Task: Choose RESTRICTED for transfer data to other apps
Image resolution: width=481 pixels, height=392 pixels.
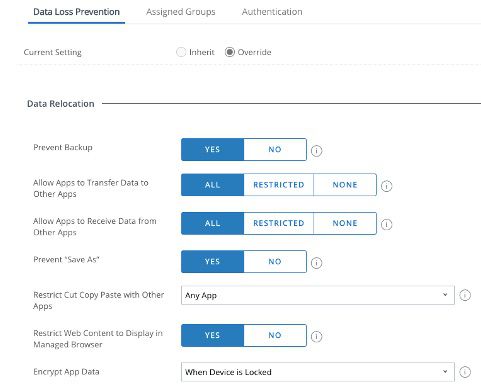Action: coord(279,185)
